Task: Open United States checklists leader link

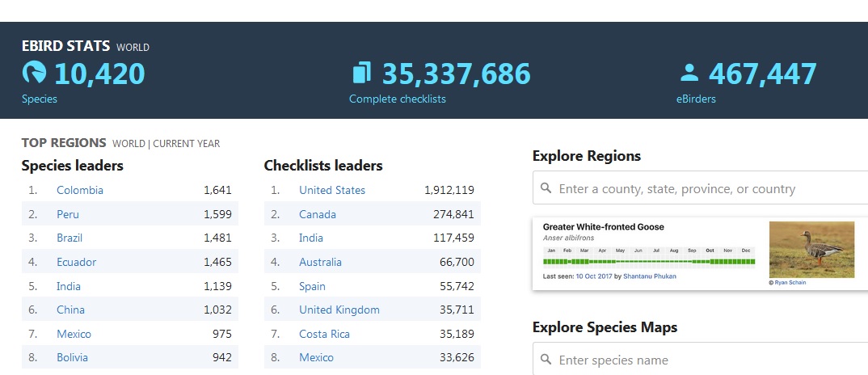Action: (x=332, y=190)
